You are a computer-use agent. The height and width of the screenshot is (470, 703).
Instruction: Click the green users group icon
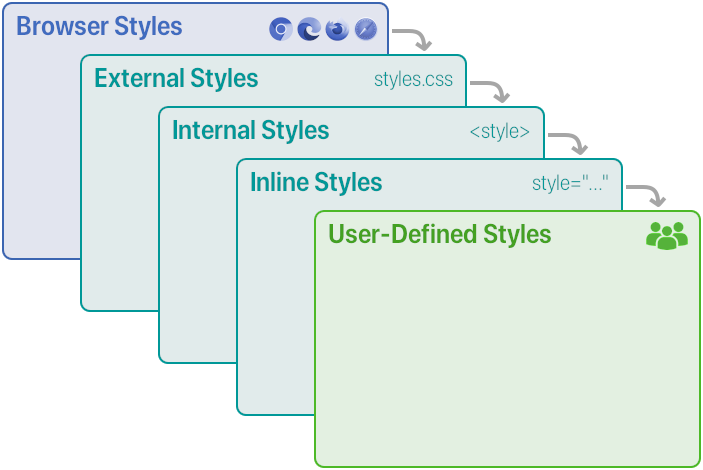tap(667, 236)
